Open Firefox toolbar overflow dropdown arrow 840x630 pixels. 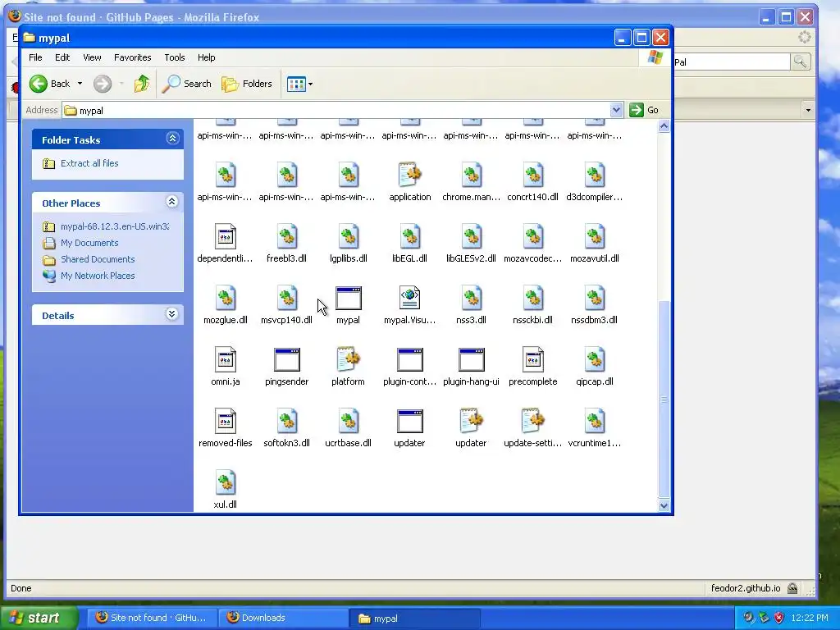coord(808,110)
